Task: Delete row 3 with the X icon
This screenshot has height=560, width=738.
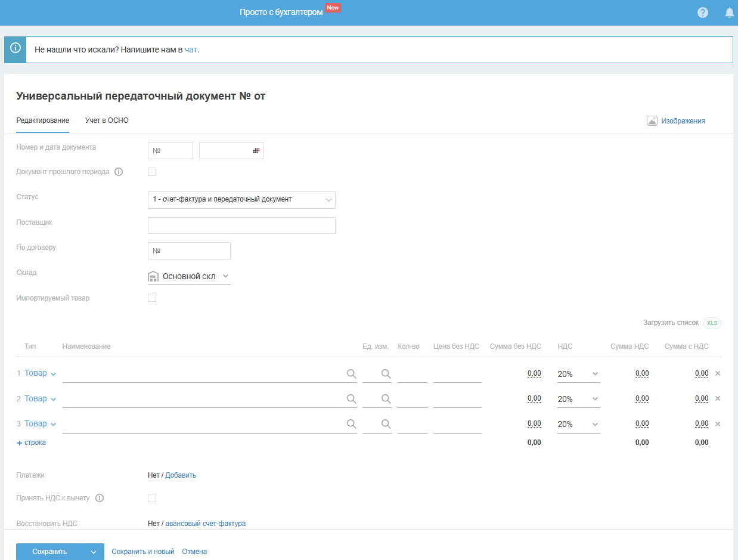Action: [718, 424]
